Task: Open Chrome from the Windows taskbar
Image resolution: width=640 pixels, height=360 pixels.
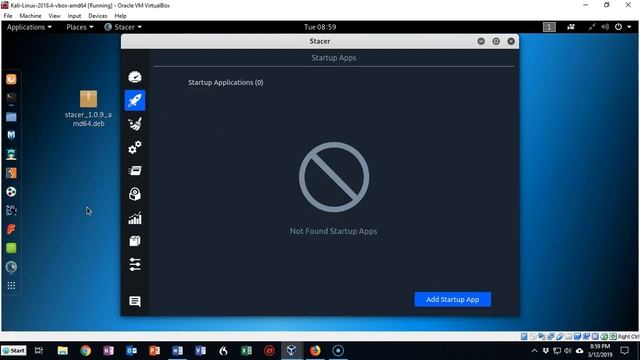Action: point(85,351)
